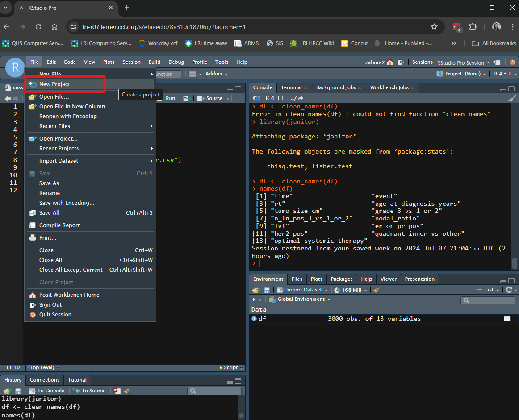The width and height of the screenshot is (519, 420).
Task: Expand the Import Dataset submenu
Action: [90, 161]
